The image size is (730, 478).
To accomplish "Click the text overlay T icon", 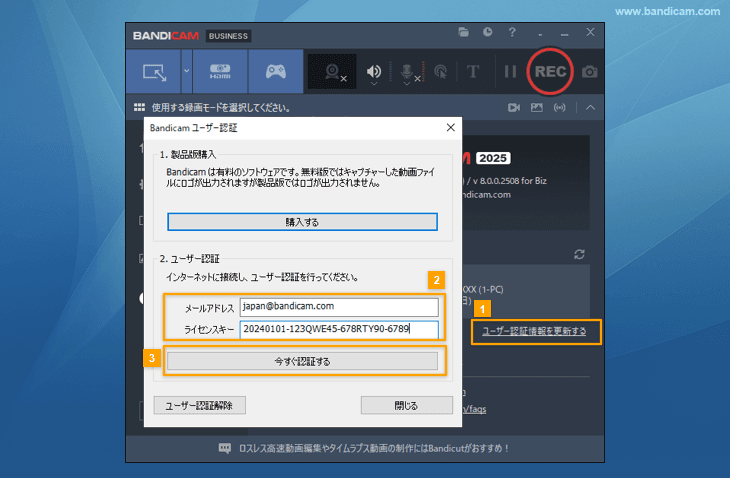I will (473, 72).
